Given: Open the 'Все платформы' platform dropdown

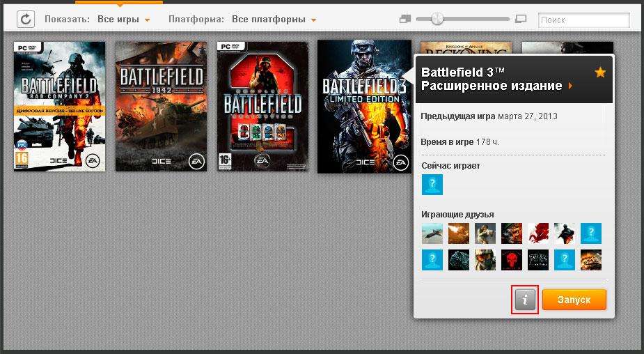Looking at the screenshot, I should (x=274, y=20).
